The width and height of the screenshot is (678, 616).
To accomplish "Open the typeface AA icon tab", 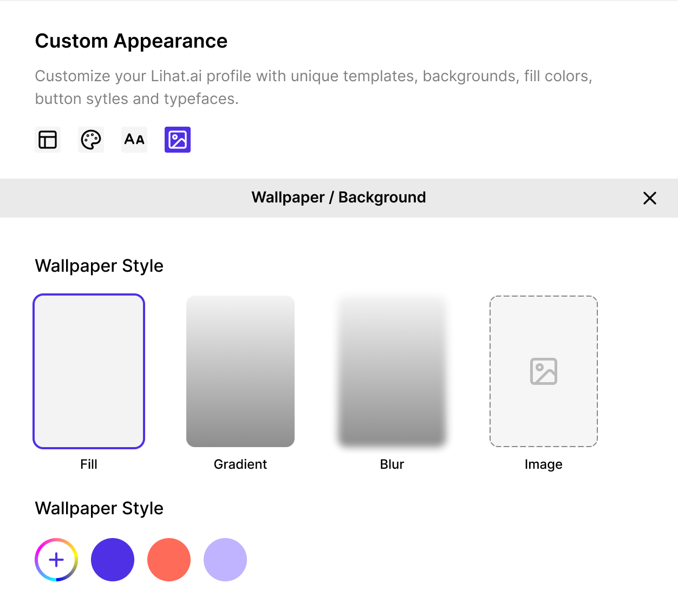I will [x=134, y=140].
